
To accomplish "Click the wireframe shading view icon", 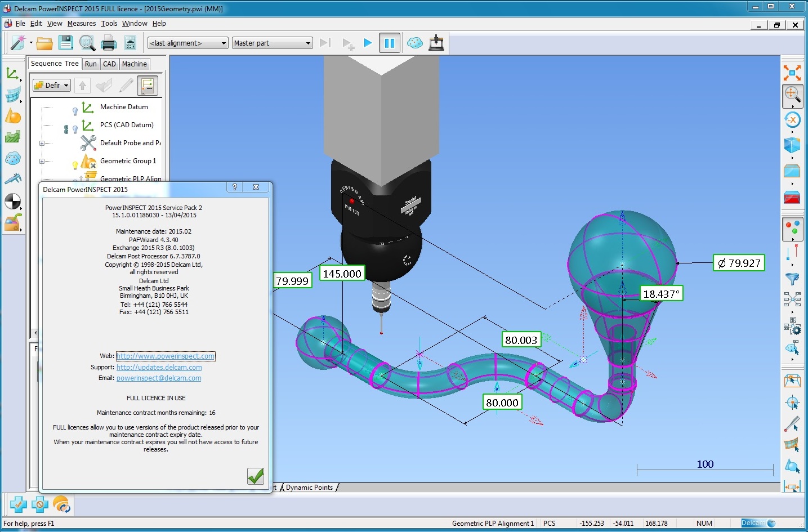I will pos(792,171).
